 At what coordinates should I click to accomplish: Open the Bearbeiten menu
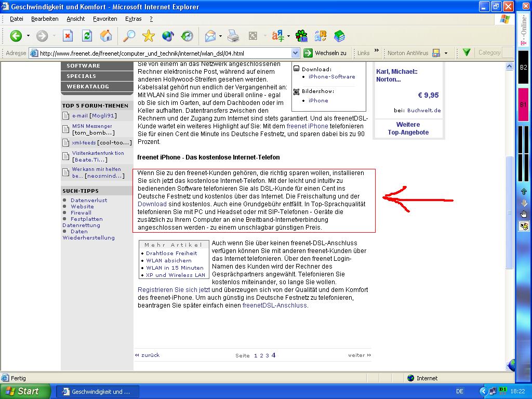[x=45, y=19]
